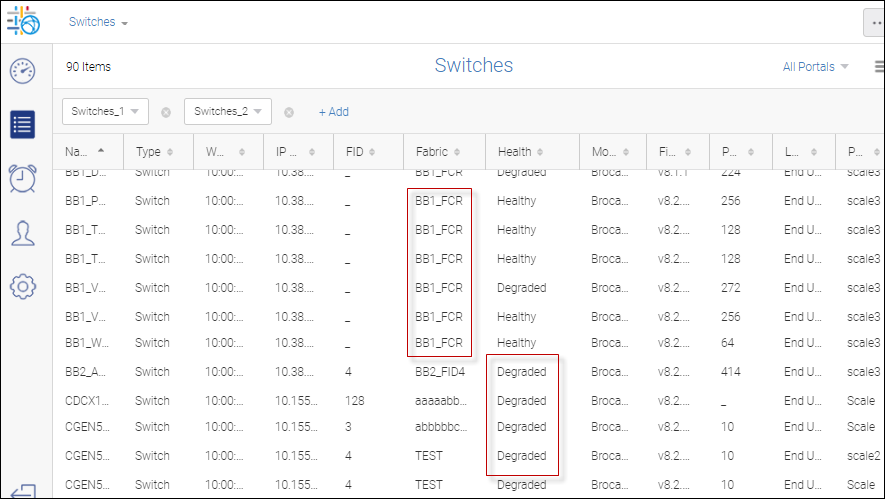This screenshot has width=885, height=499.
Task: Click the + Add filter link
Action: click(x=333, y=112)
